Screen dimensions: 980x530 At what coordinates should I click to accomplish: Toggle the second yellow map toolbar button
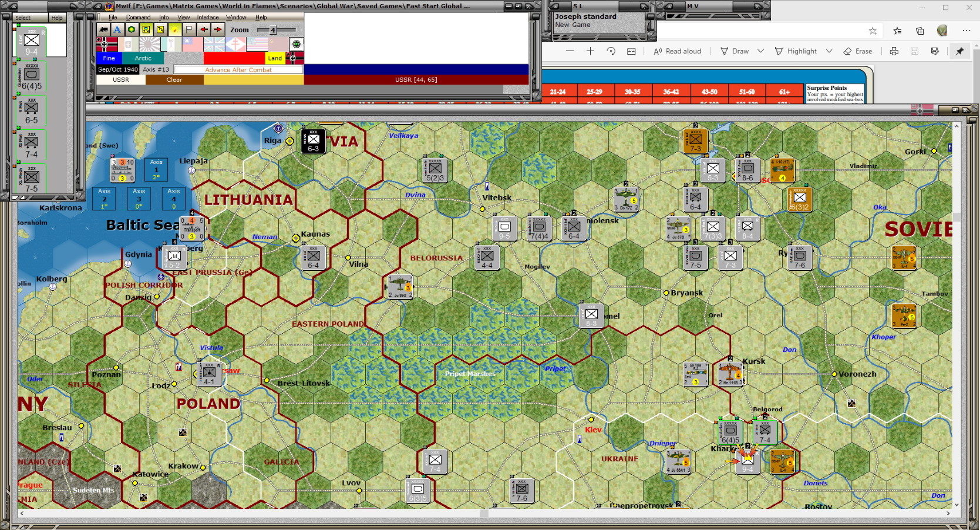click(x=160, y=29)
